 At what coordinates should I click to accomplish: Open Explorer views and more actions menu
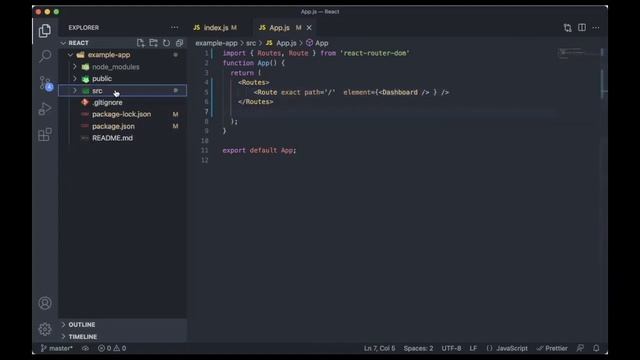click(x=175, y=28)
